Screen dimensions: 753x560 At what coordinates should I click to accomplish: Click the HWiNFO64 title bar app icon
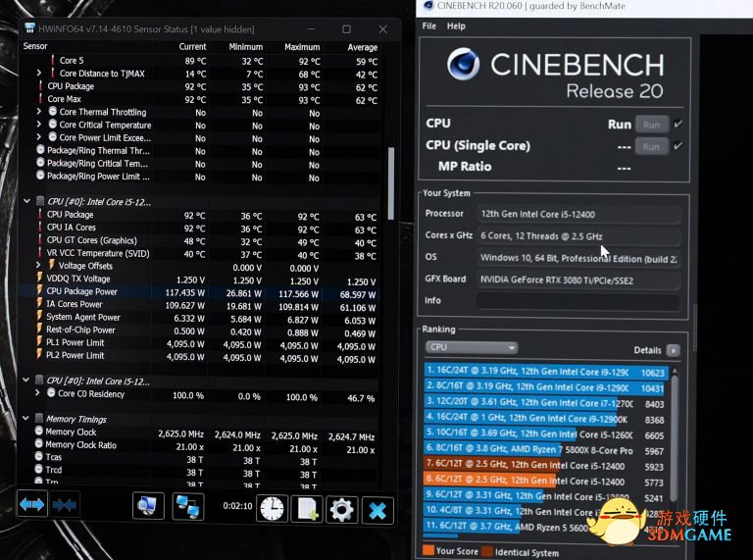click(x=29, y=27)
